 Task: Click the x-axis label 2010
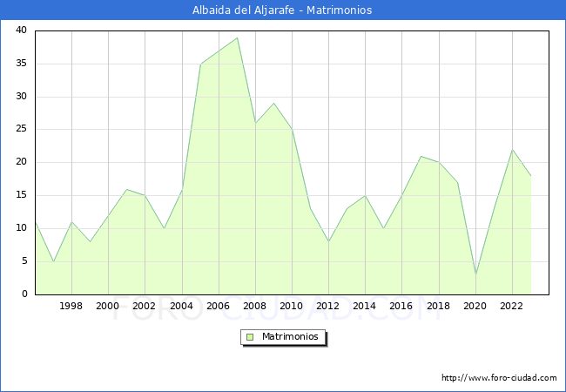coord(292,306)
